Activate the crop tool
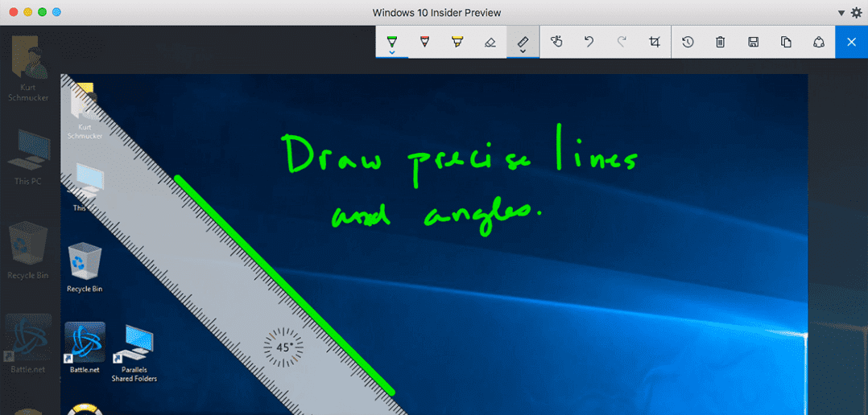This screenshot has height=415, width=868. 655,42
